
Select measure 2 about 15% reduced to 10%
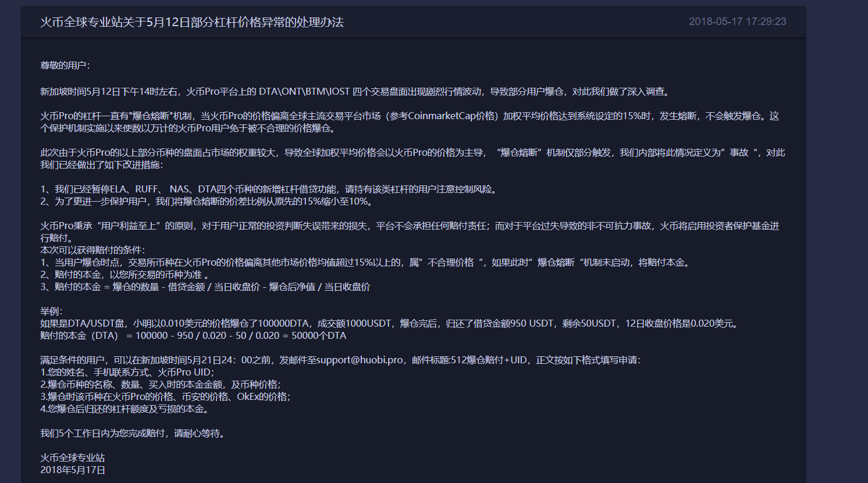click(x=207, y=201)
